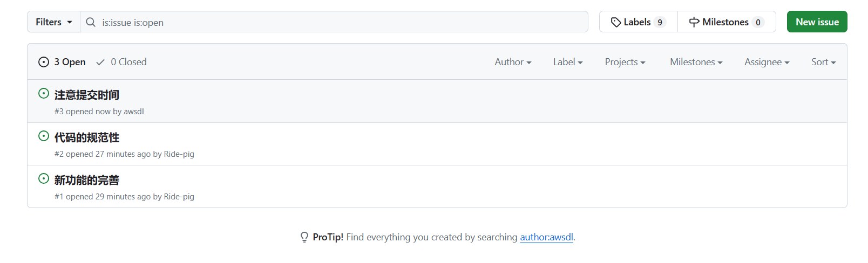Image resolution: width=868 pixels, height=263 pixels.
Task: Click open-issue icon beside 新功能的完善
Action: [x=44, y=179]
